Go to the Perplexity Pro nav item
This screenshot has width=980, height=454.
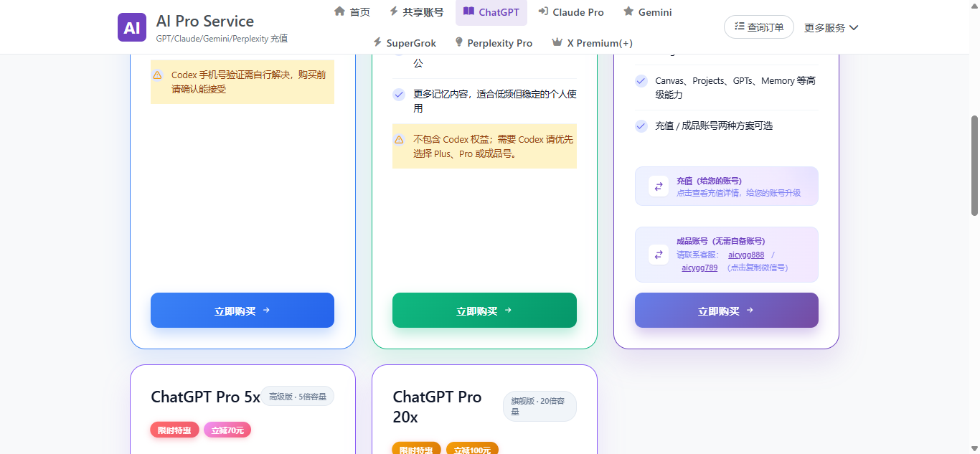coord(494,42)
